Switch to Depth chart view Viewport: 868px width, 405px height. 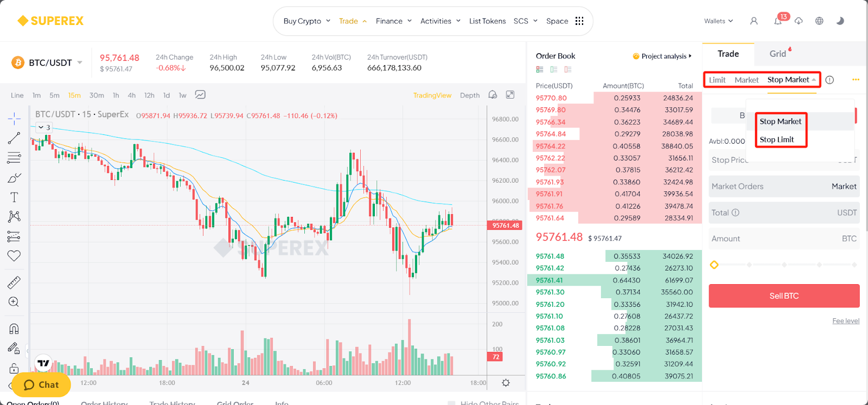470,95
